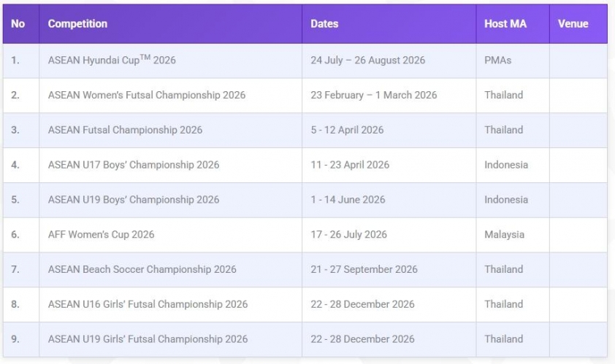Select the 1 - 14 June 2026 date cell
Screen dimensions: 615x364
tap(348, 200)
